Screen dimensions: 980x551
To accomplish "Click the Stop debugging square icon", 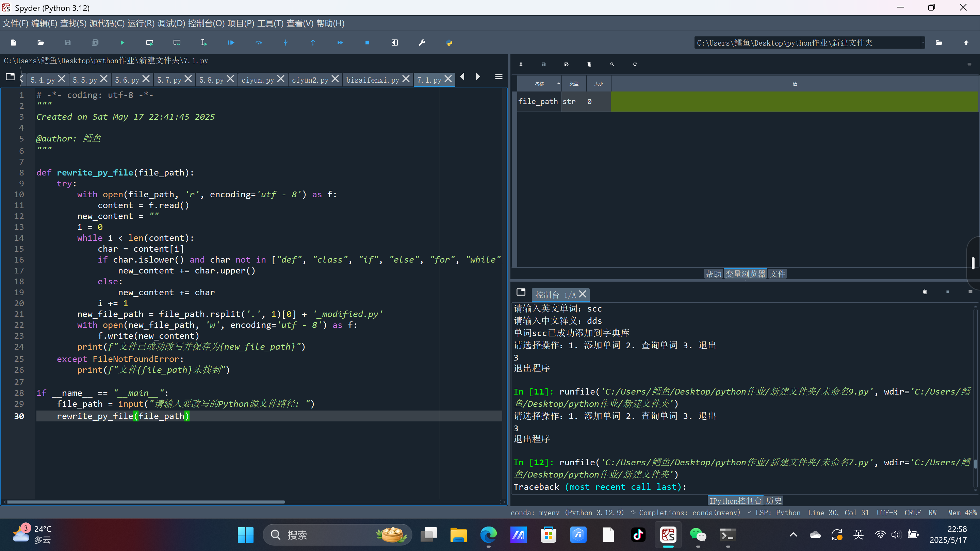I will tap(367, 43).
